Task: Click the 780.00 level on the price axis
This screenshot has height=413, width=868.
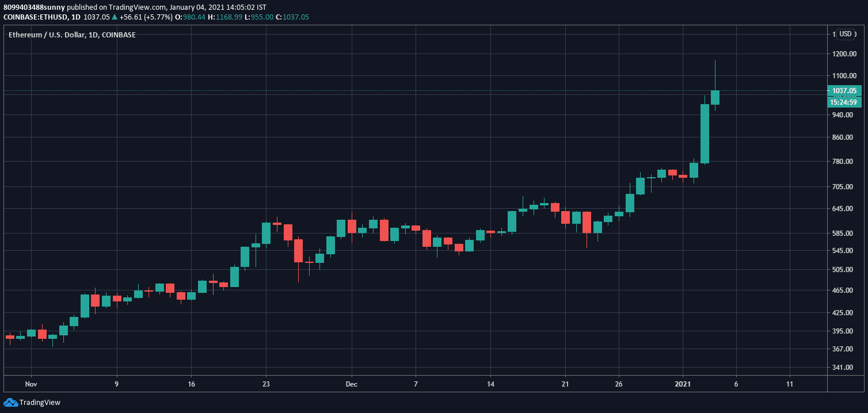Action: pos(844,162)
